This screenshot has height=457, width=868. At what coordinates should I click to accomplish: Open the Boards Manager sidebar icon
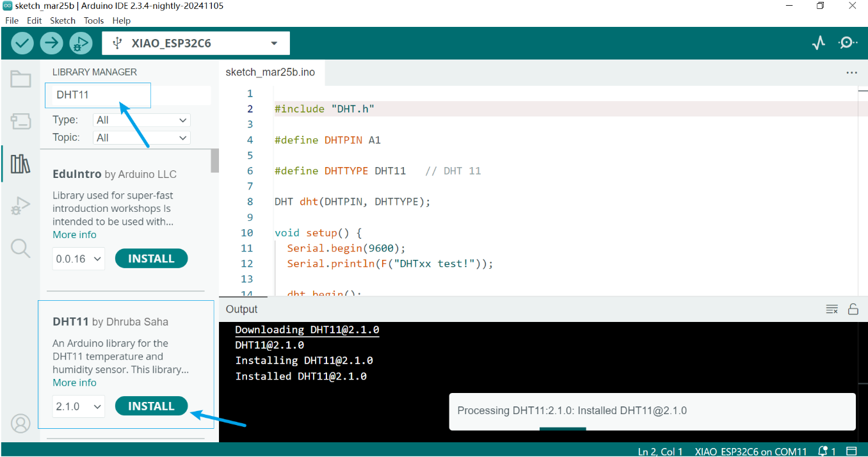coord(20,121)
